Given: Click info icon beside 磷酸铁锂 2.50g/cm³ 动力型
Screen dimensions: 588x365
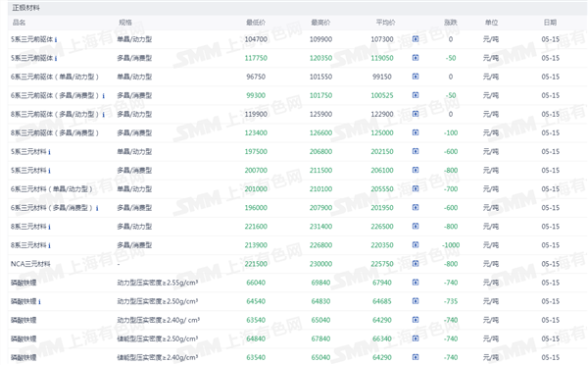Looking at the screenshot, I should point(39,302).
